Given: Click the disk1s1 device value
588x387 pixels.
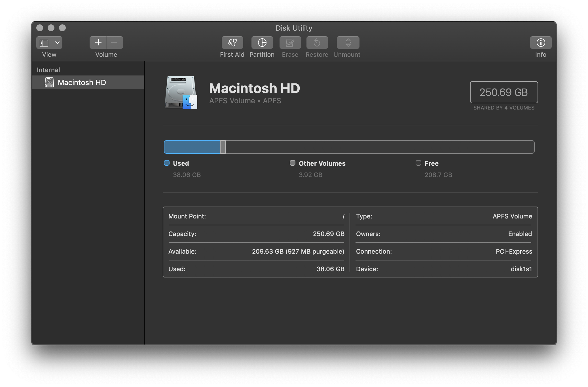Looking at the screenshot, I should click(521, 269).
